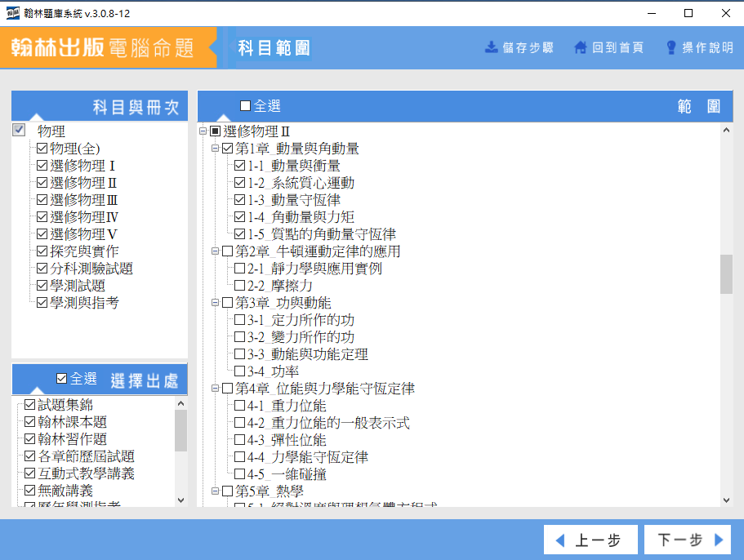Proceed with the 下一步 button
744x560 pixels.
coord(687,540)
